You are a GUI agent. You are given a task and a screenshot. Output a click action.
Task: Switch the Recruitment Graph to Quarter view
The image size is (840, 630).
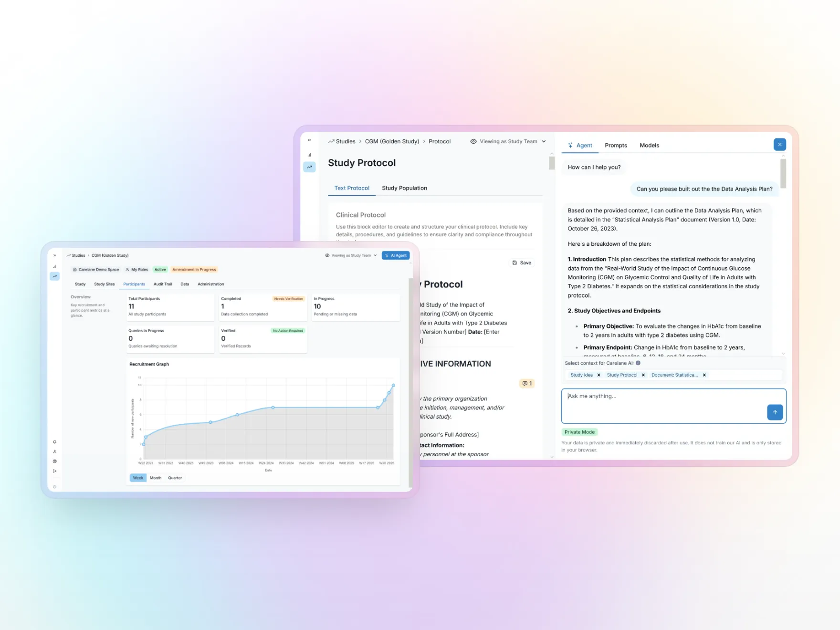(175, 478)
